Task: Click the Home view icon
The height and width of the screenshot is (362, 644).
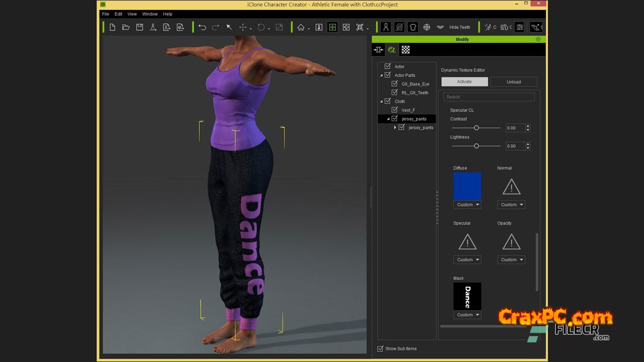Action: coord(301,27)
